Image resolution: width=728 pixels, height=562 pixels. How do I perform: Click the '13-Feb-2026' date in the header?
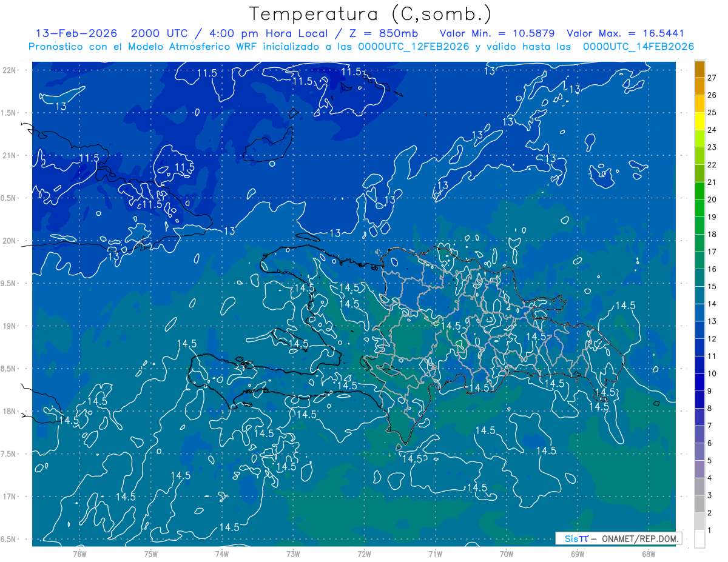click(76, 33)
